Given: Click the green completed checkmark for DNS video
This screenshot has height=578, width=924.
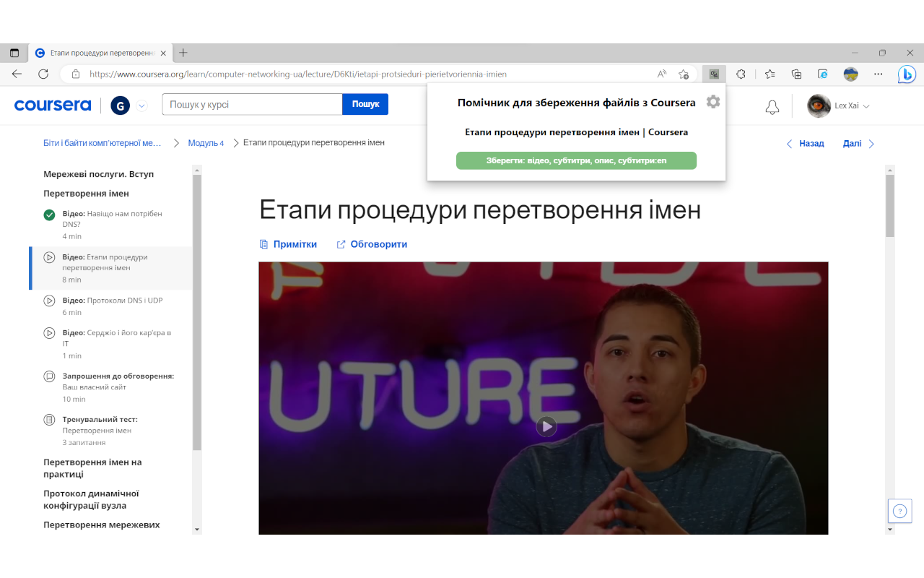Looking at the screenshot, I should click(x=49, y=215).
